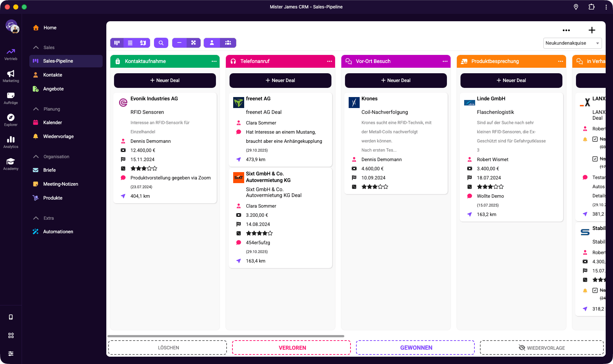Open the Neukundenakquise pipeline dropdown
Image resolution: width=613 pixels, height=364 pixels.
[x=572, y=43]
